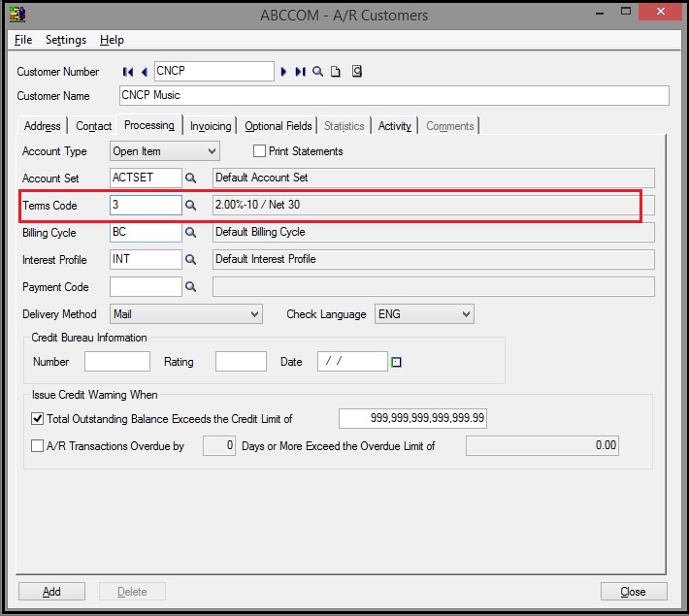Viewport: 689px width, 616px height.
Task: Go to the first customer record
Action: [128, 72]
